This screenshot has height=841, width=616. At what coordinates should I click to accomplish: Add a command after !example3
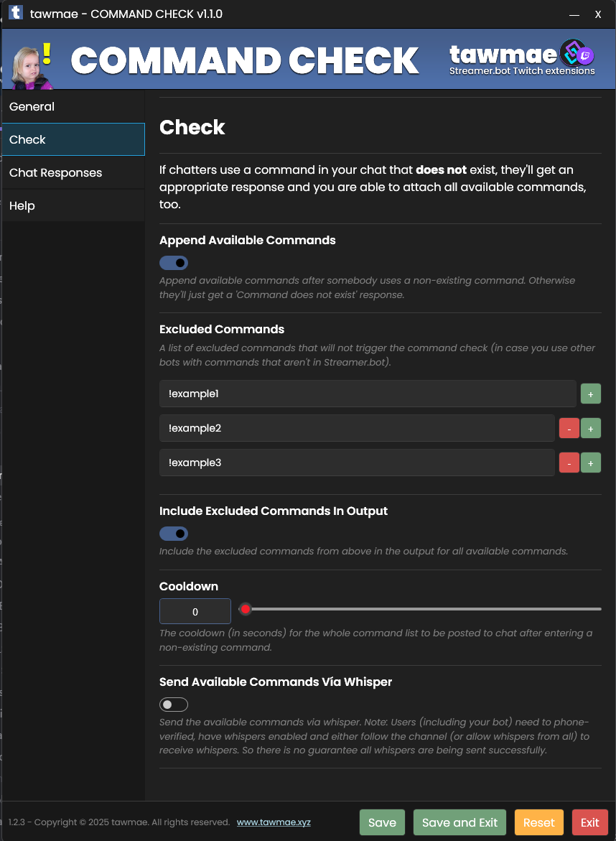590,463
